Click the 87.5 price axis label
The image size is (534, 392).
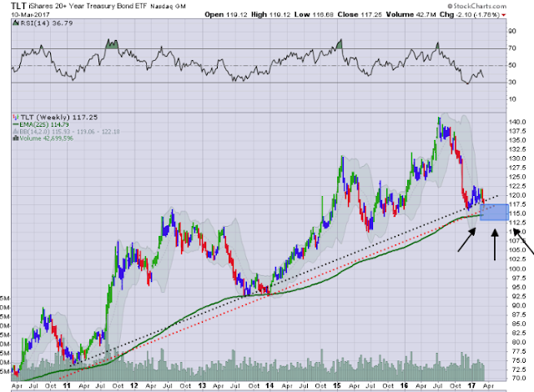(517, 314)
